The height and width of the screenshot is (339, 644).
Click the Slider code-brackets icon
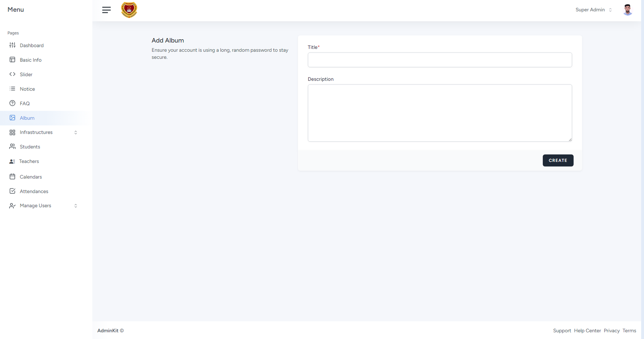point(12,74)
